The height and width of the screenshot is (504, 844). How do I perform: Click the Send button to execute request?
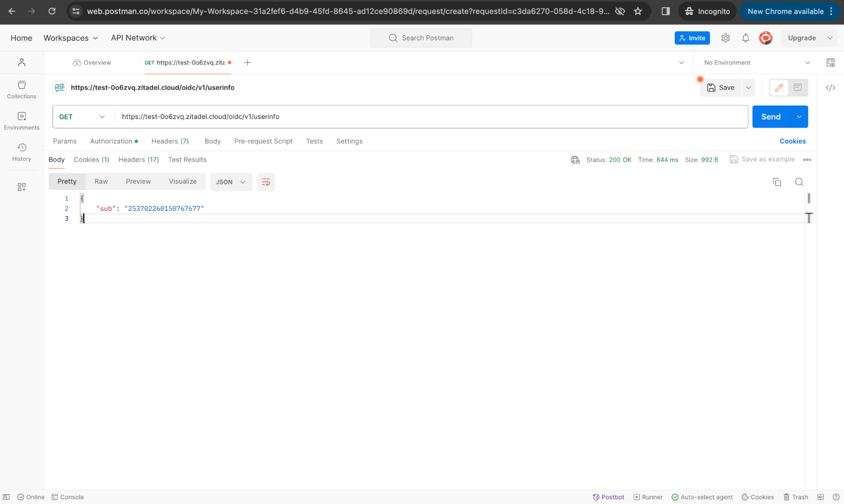click(770, 117)
